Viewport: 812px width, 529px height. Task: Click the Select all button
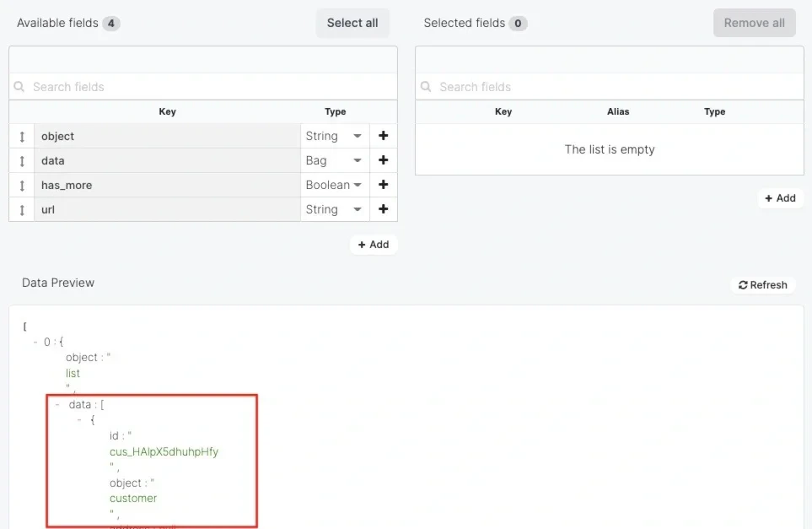click(352, 23)
